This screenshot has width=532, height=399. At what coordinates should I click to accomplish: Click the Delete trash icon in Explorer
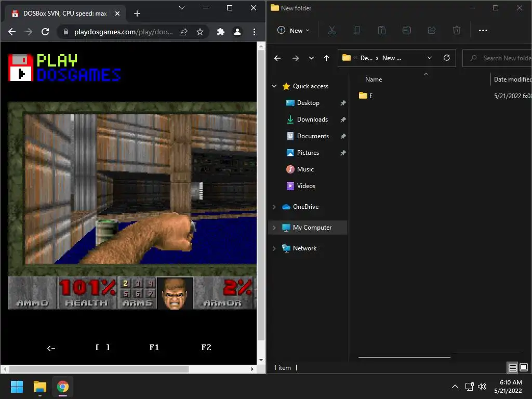point(457,31)
